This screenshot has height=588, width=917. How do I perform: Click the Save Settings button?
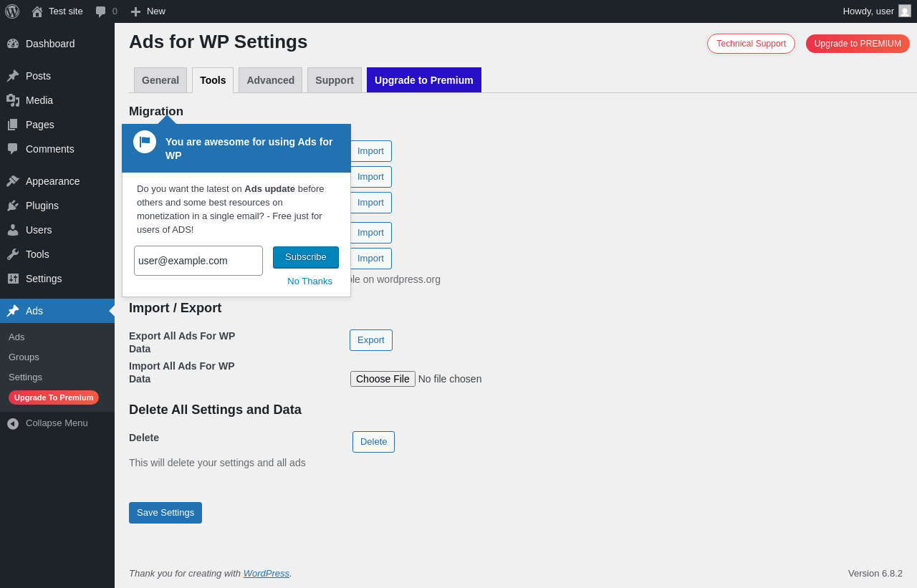click(165, 513)
